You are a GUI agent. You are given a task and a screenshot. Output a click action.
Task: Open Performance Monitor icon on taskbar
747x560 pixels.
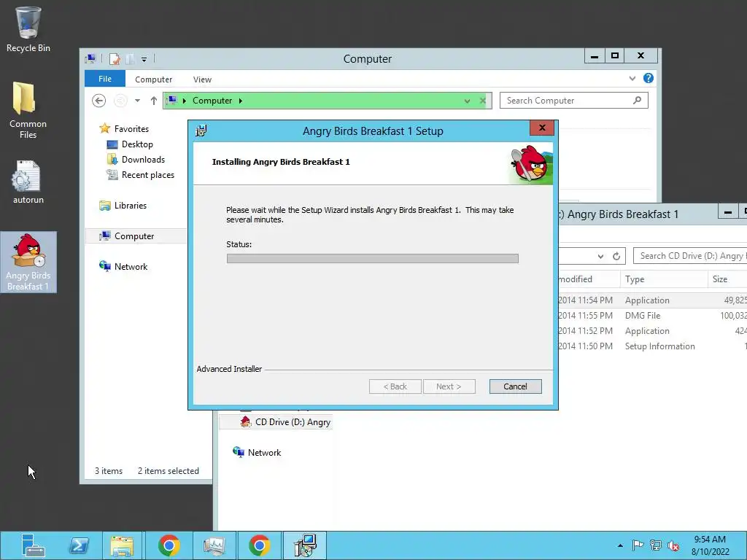click(214, 545)
